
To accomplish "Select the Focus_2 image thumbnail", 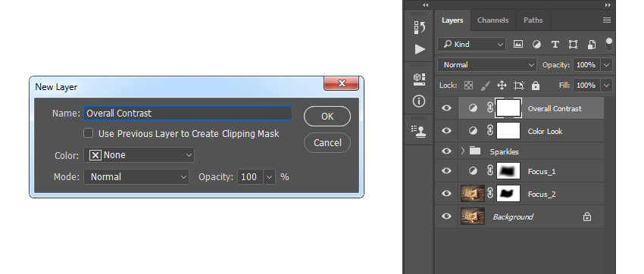I will coord(473,194).
